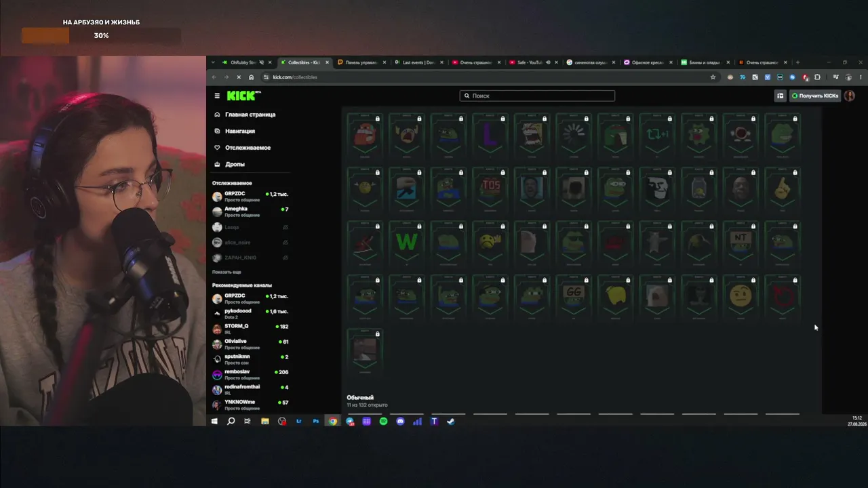Click the Навигация browse icon
Viewport: 868px width, 488px height.
pos(217,131)
